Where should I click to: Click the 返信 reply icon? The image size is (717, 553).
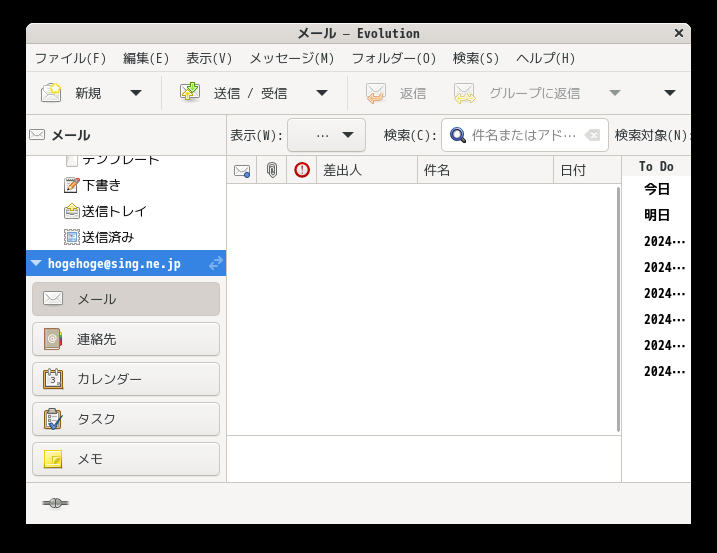coord(375,93)
